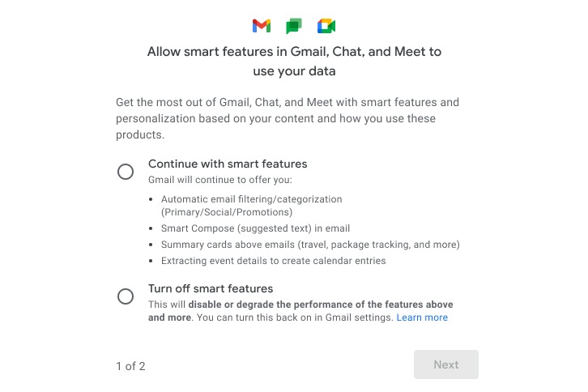Screen dimensions: 588x392
Task: Click the "Allow smart features" dialog heading
Action: click(294, 61)
